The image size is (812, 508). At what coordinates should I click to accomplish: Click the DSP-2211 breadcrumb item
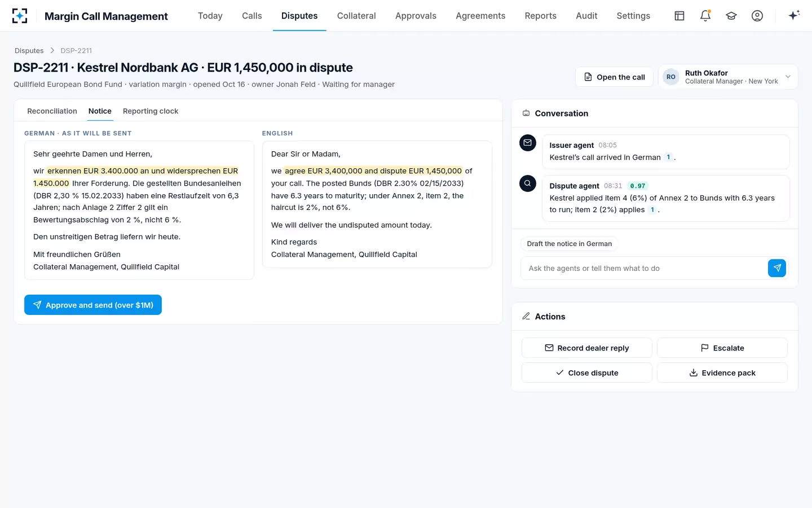76,51
